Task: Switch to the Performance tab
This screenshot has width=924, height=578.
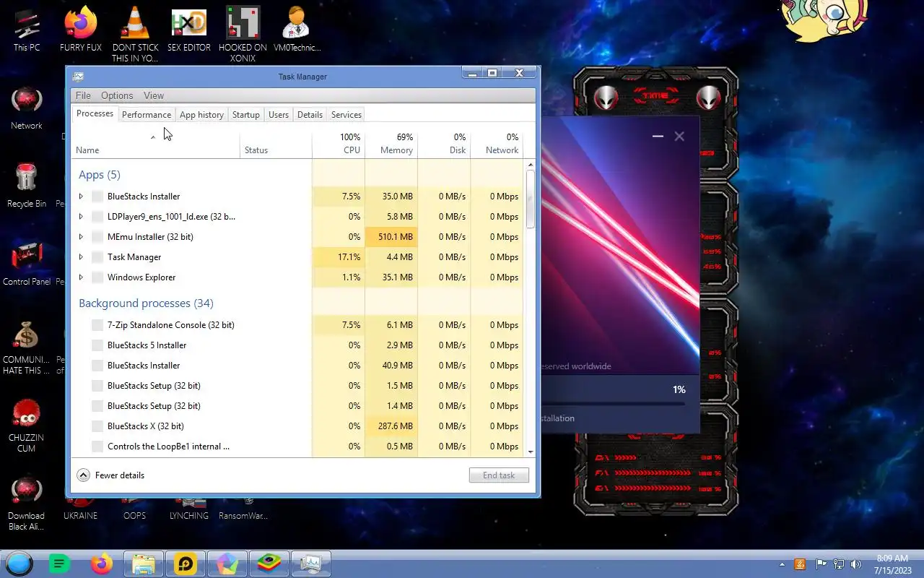Action: click(147, 115)
